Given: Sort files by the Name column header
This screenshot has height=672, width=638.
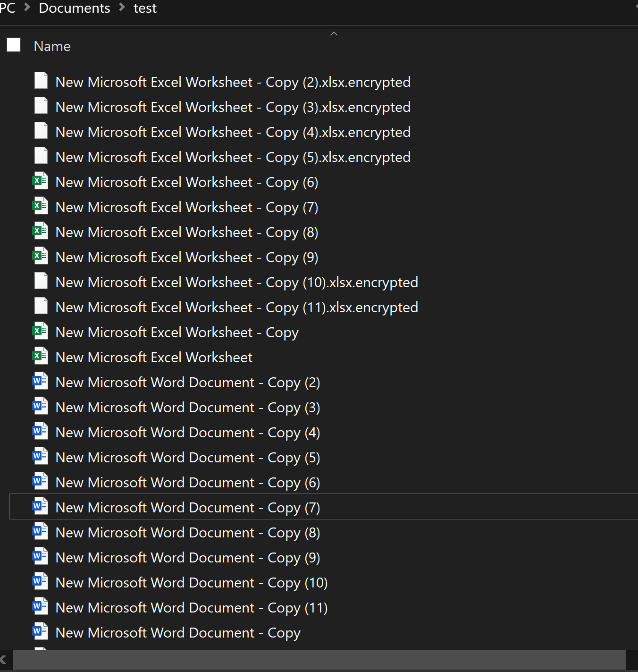Looking at the screenshot, I should tap(52, 46).
